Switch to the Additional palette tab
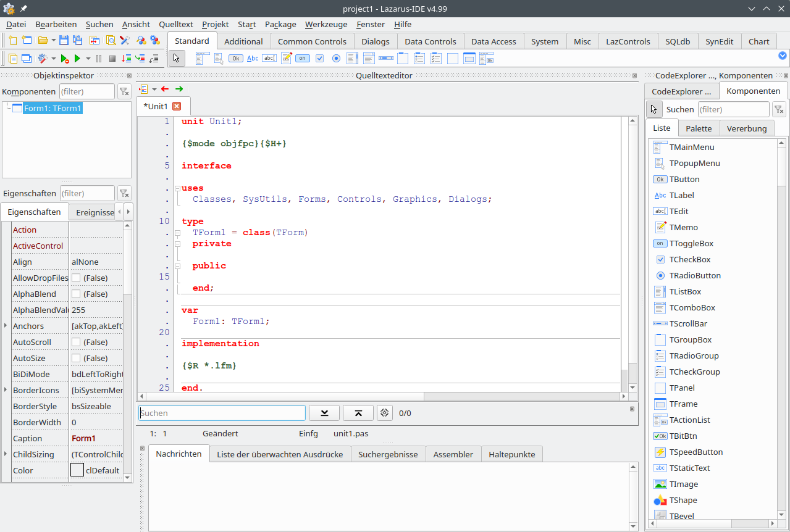Viewport: 790px width, 532px height. click(243, 41)
